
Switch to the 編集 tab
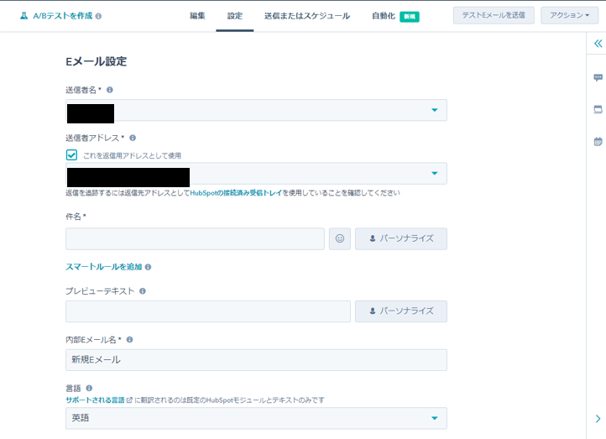pos(197,16)
